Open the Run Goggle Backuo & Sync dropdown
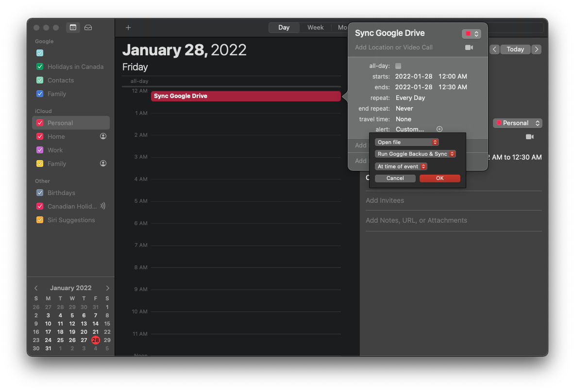The image size is (575, 392). 415,154
